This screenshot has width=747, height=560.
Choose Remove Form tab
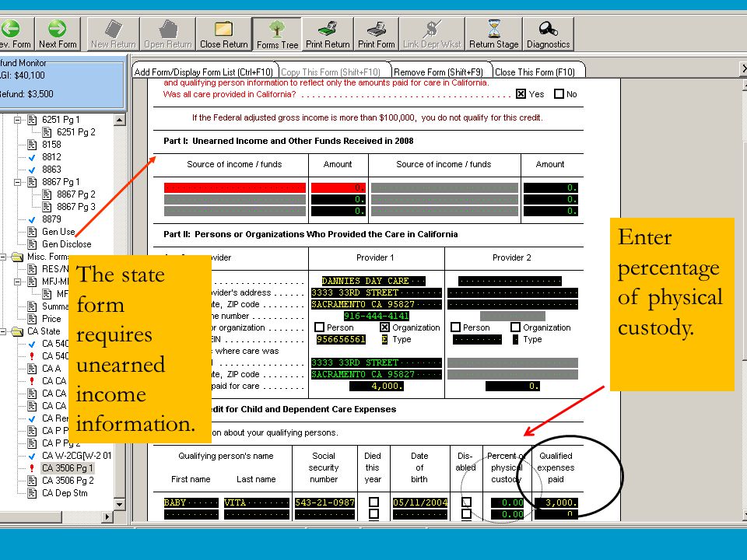point(438,72)
